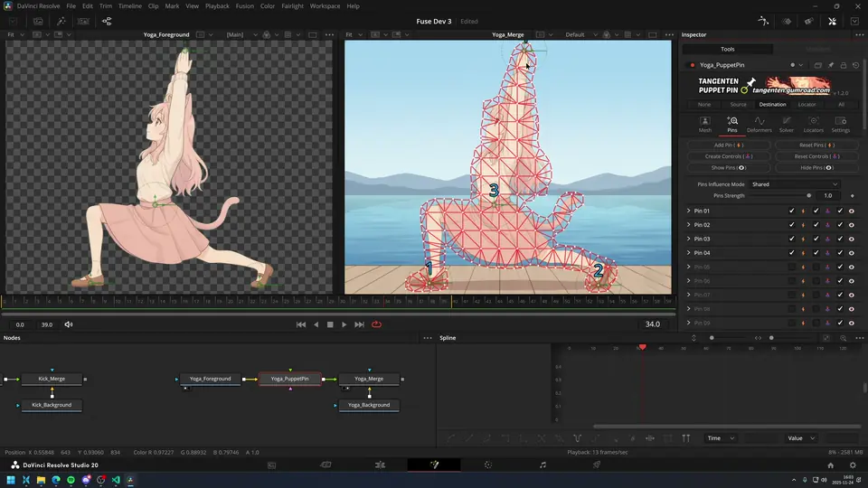868x488 pixels.
Task: Select the Source view tab
Action: (x=738, y=105)
